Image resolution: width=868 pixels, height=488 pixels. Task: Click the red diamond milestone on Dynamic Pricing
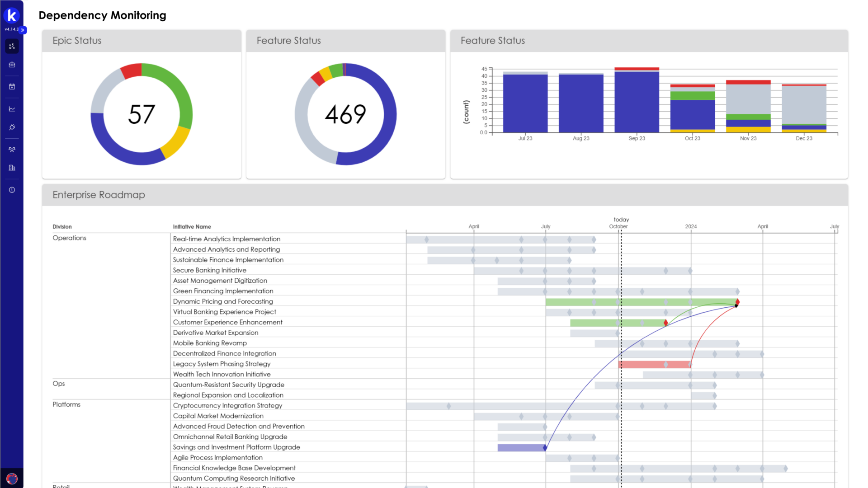click(x=737, y=301)
